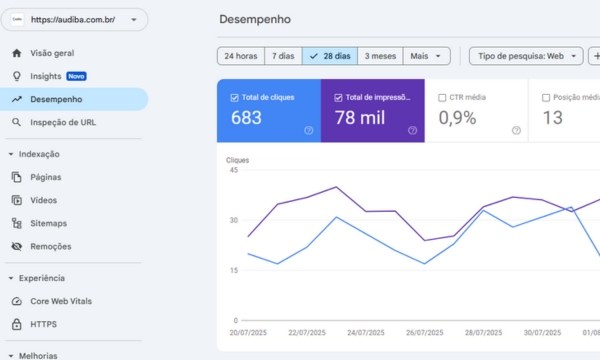Viewport: 600px width, 360px height.
Task: Collapse the Indexação section
Action: click(11, 154)
